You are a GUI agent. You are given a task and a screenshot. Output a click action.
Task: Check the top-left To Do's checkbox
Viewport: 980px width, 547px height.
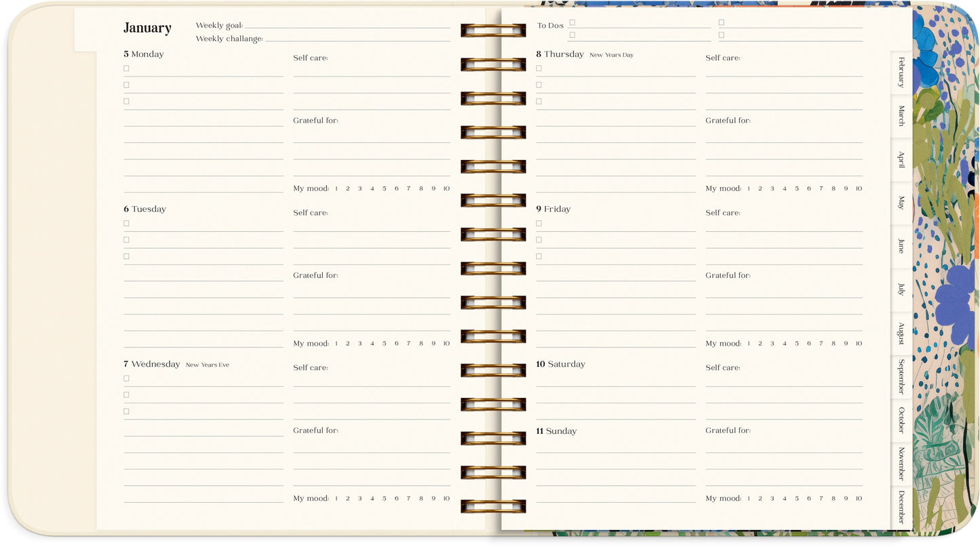tap(572, 22)
